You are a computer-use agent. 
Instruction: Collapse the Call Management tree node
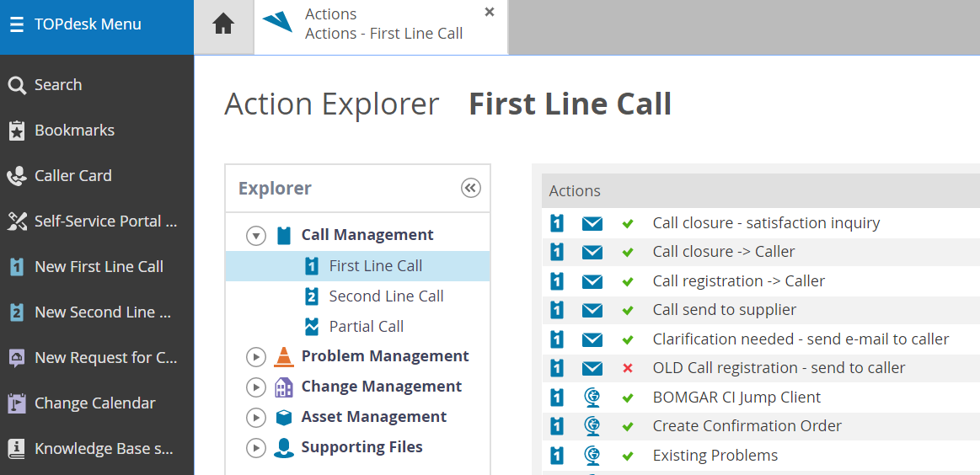pos(256,237)
